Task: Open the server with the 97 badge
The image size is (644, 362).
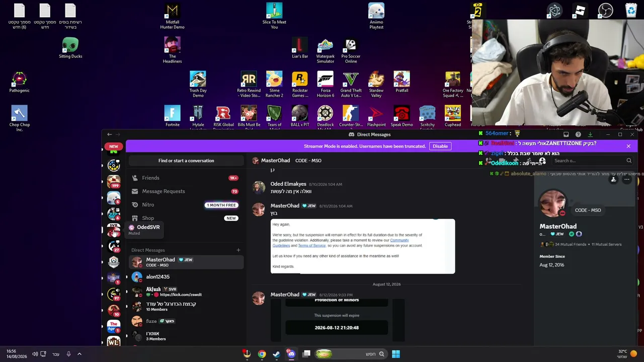Action: 114,294
